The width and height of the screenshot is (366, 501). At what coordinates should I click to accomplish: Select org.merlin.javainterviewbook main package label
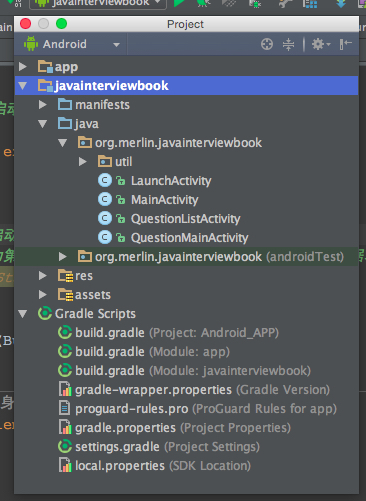point(178,143)
